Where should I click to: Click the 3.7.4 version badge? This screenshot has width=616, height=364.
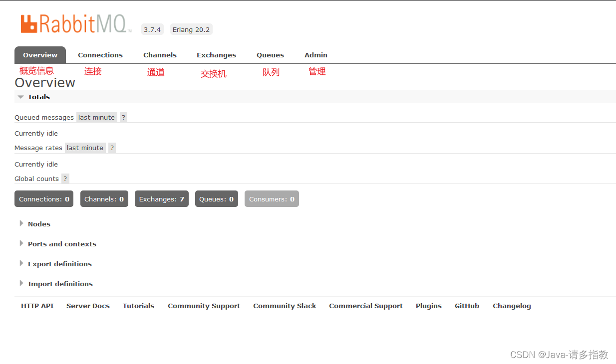point(152,29)
